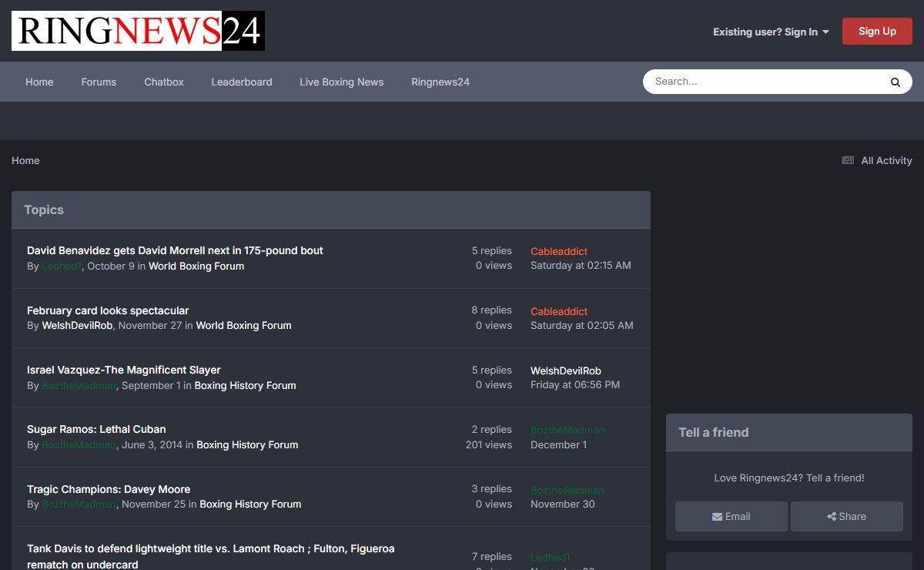The width and height of the screenshot is (924, 570).
Task: Select "Love Ringnews24? Tell a friend!" text
Action: pos(789,478)
